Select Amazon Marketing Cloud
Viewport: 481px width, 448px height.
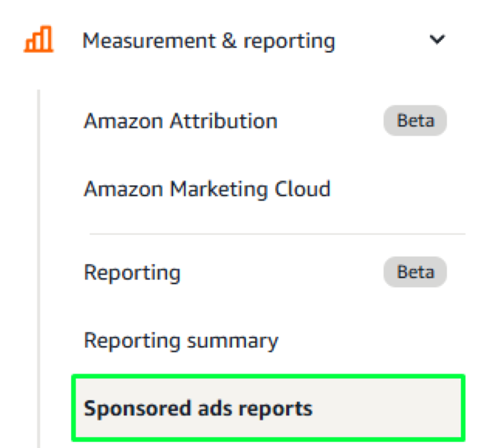[207, 189]
